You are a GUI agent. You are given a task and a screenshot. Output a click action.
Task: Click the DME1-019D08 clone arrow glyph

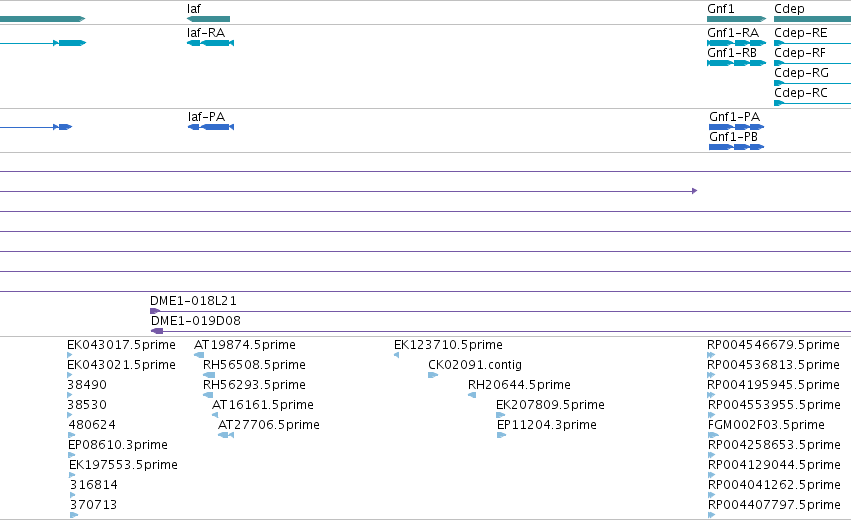(x=157, y=331)
